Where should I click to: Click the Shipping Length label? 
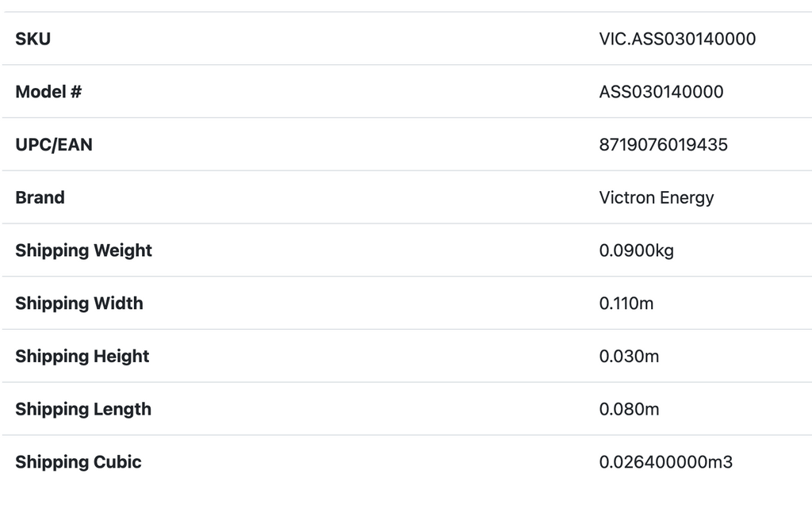pyautogui.click(x=83, y=409)
